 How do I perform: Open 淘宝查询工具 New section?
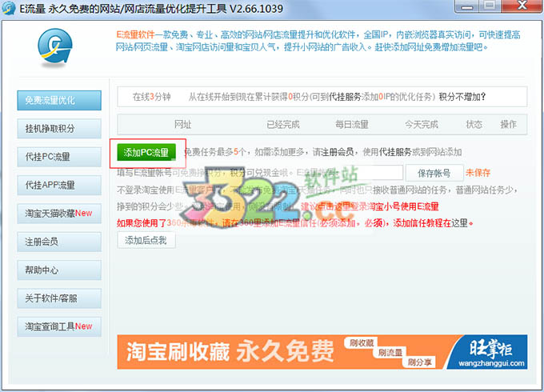click(59, 326)
